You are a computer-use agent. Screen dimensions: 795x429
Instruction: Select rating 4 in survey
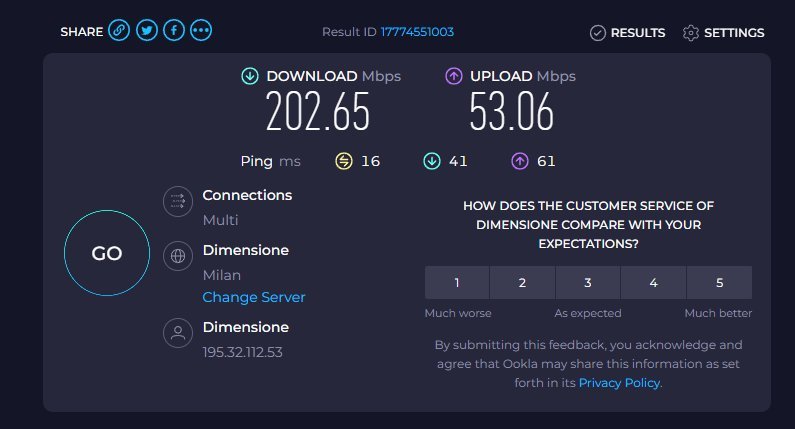tap(653, 283)
